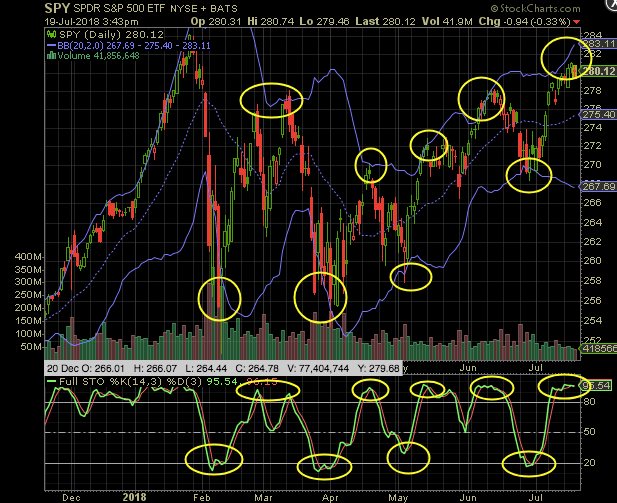617x503 pixels.
Task: Click the 95.54 stochastic value tag
Action: (x=597, y=385)
